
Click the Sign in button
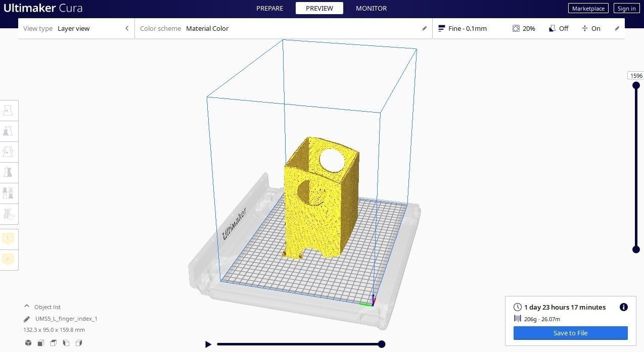pos(626,8)
